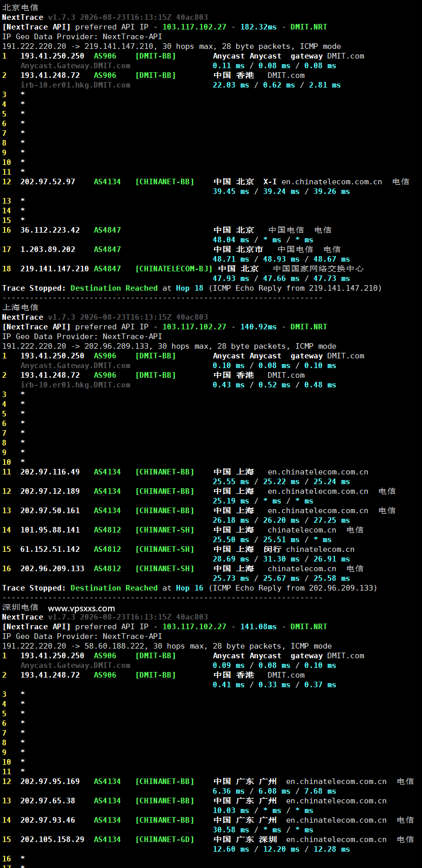Click 闵行 chinatelecom.cn in the Shanghai trace
The width and height of the screenshot is (422, 868).
[x=309, y=549]
